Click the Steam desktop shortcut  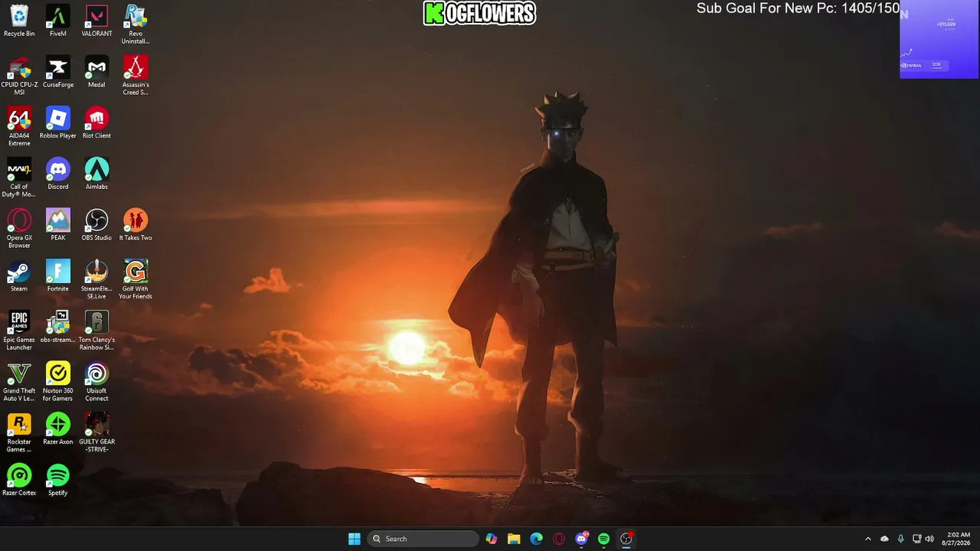[19, 276]
